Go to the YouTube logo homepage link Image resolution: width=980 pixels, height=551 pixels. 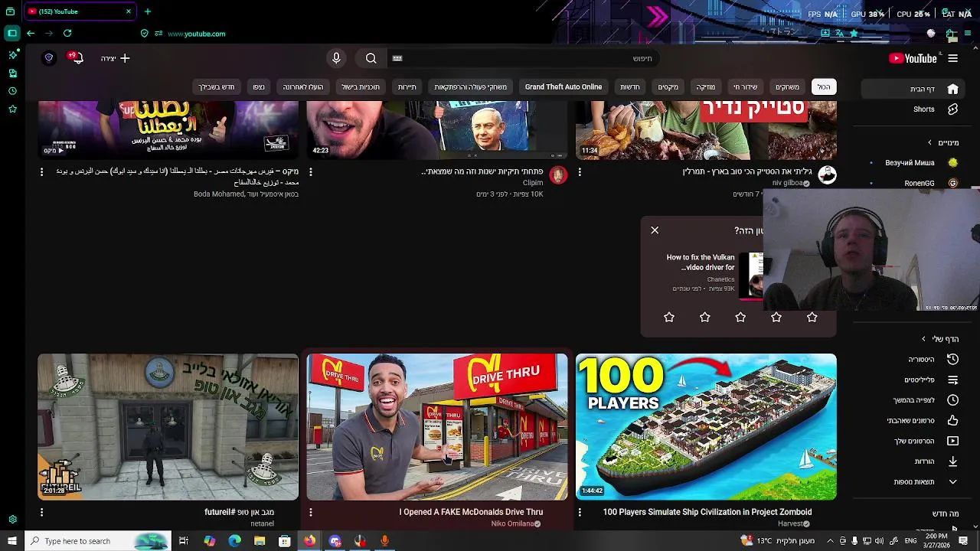point(913,58)
